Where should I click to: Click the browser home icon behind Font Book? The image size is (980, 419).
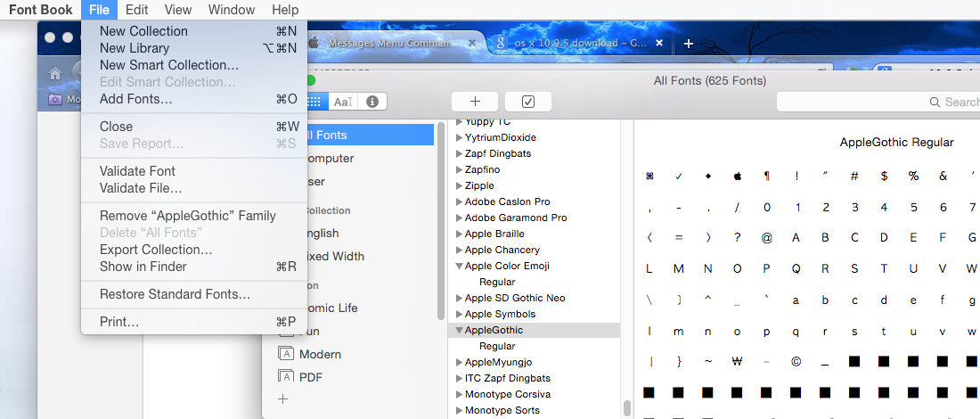pyautogui.click(x=55, y=74)
